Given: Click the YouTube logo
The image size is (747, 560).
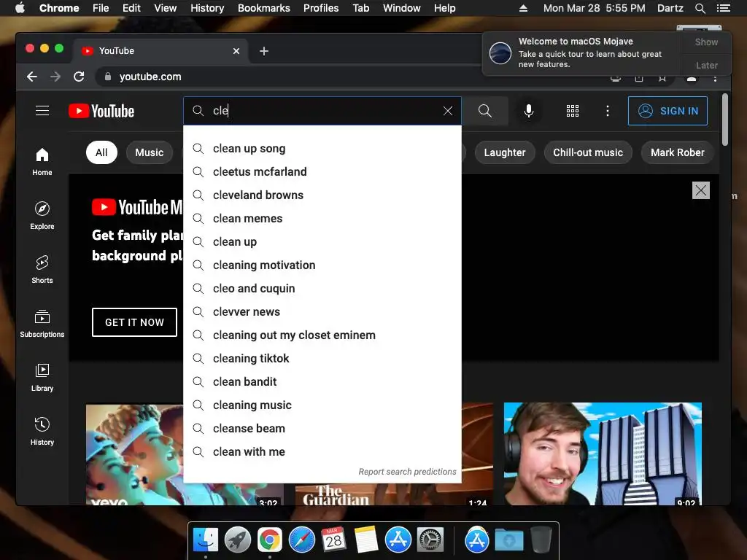Looking at the screenshot, I should point(101,111).
